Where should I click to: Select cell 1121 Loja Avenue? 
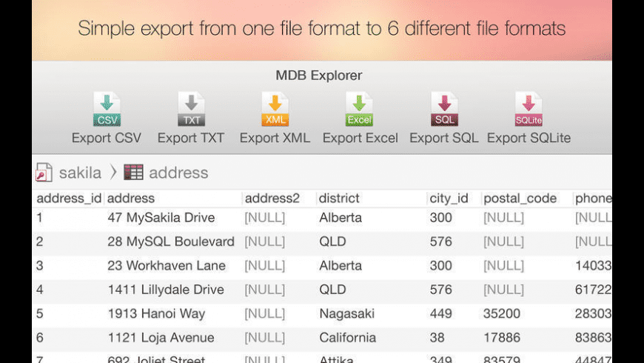(x=161, y=338)
